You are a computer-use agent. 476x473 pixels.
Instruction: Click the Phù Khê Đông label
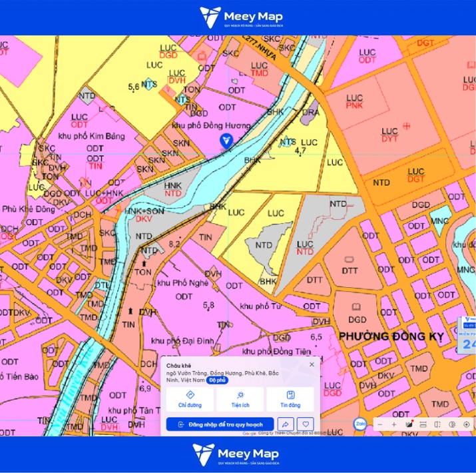29,209
